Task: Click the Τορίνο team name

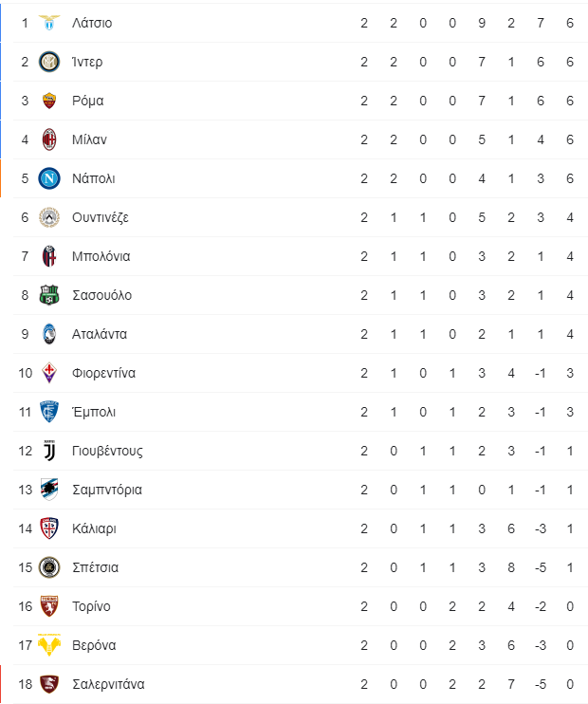Action: point(91,606)
